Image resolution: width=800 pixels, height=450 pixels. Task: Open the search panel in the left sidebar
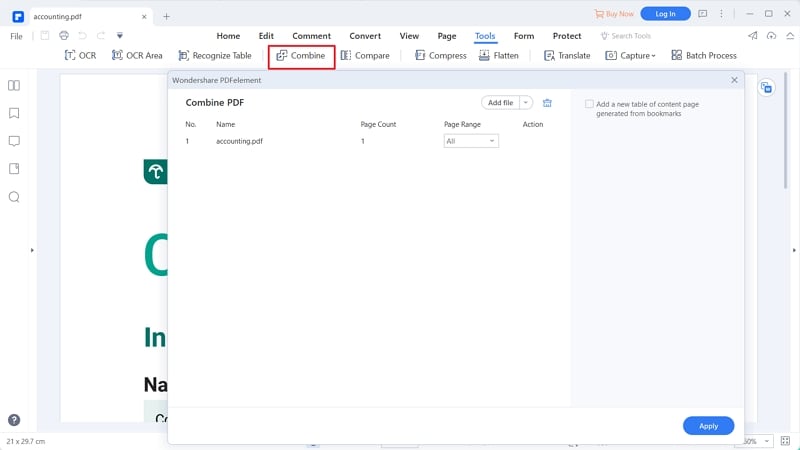(14, 197)
